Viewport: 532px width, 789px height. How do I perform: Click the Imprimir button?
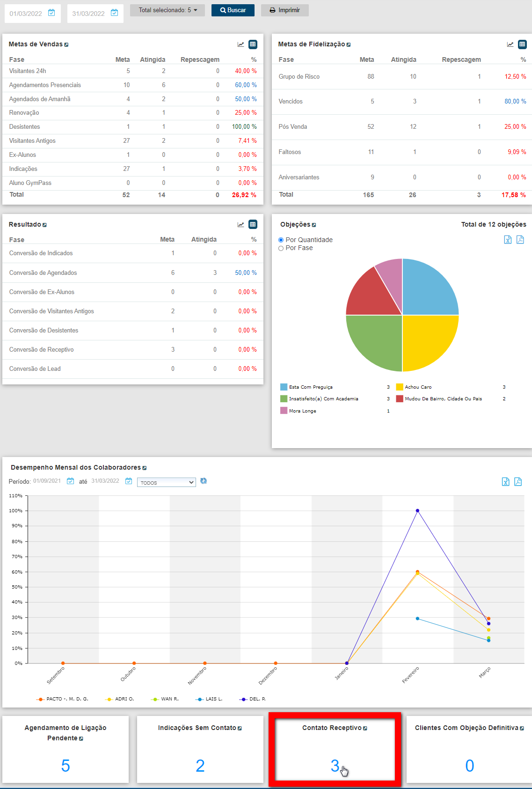284,10
